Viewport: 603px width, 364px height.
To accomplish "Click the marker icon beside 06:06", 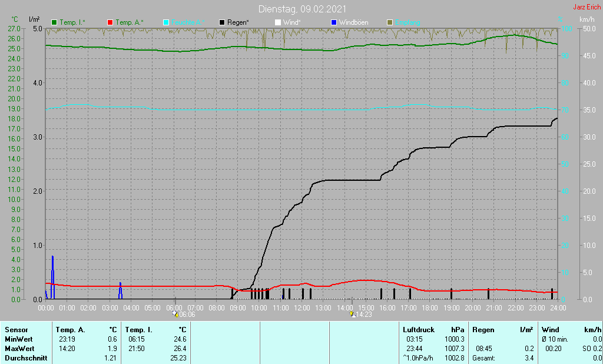I will coord(175,314).
